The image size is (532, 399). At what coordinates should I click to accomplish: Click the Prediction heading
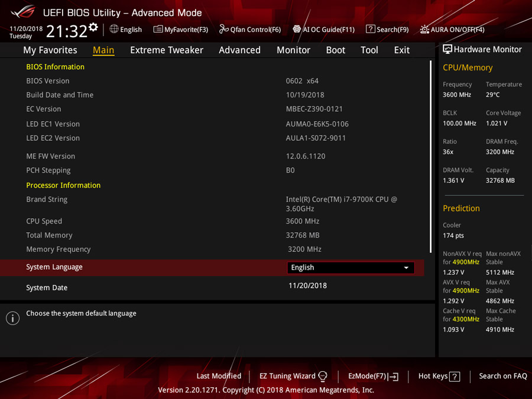pyautogui.click(x=461, y=208)
